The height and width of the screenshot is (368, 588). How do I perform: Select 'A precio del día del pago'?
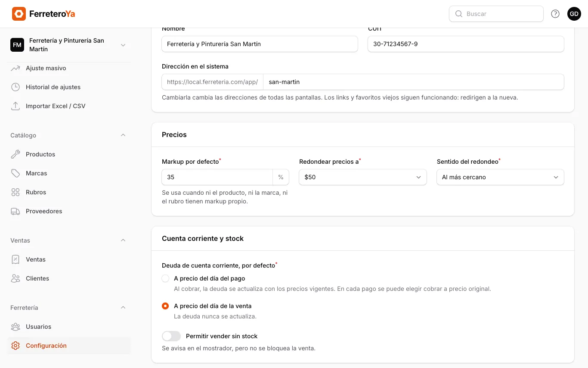165,278
